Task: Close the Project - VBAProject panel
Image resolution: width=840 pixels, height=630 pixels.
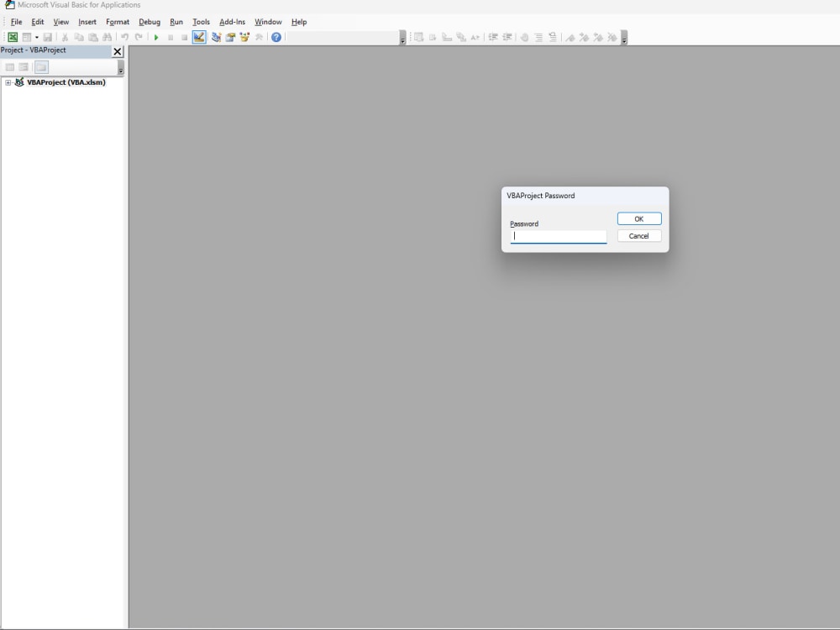Action: 118,51
